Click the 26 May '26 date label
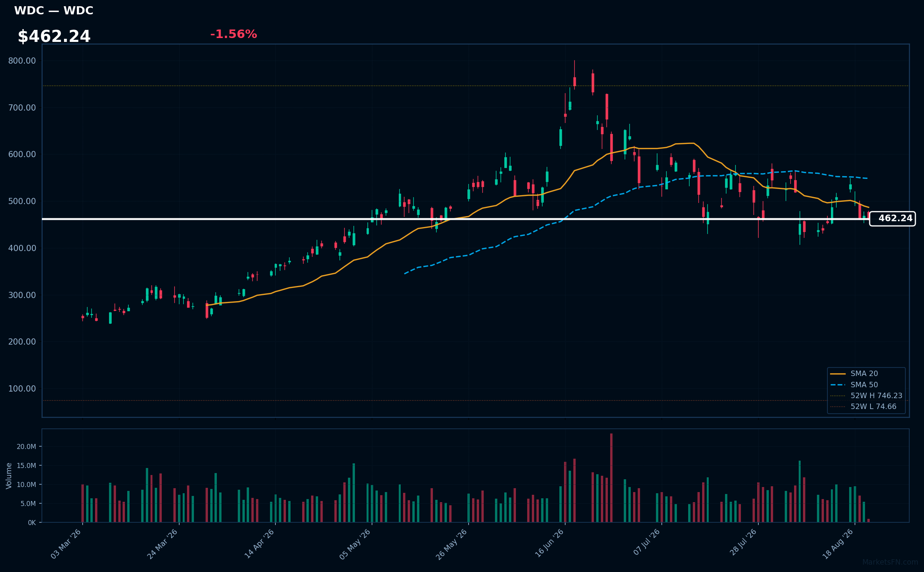The width and height of the screenshot is (924, 572). [x=452, y=544]
